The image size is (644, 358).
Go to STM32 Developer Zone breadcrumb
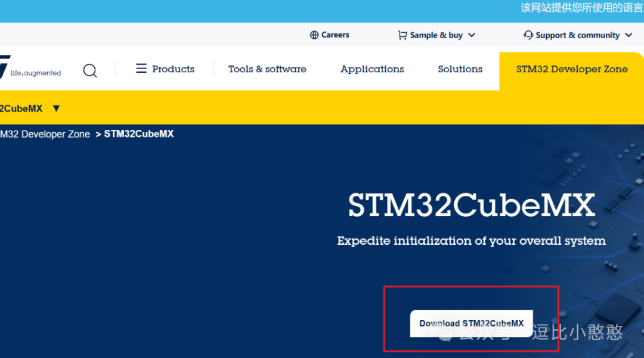click(45, 134)
